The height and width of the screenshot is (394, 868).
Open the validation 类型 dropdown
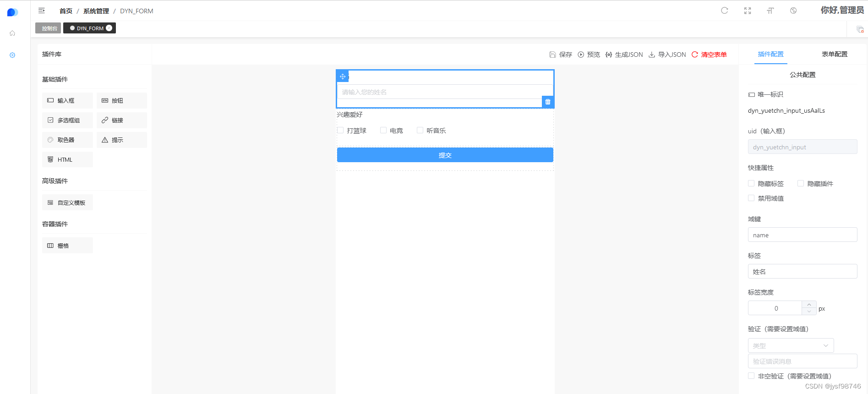(791, 345)
